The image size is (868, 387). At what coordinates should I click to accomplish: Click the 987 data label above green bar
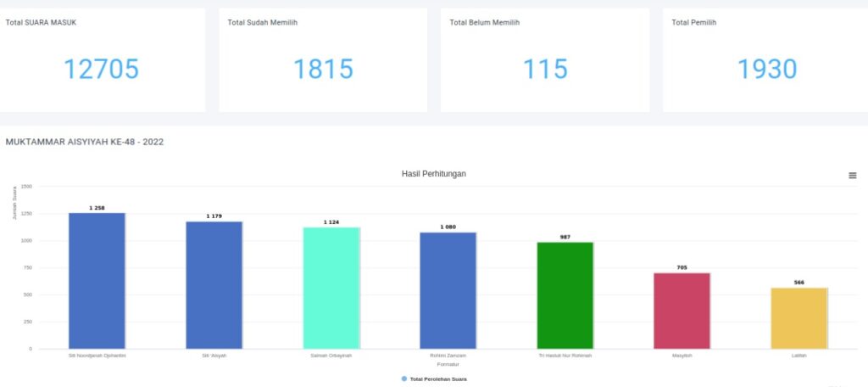tap(565, 238)
